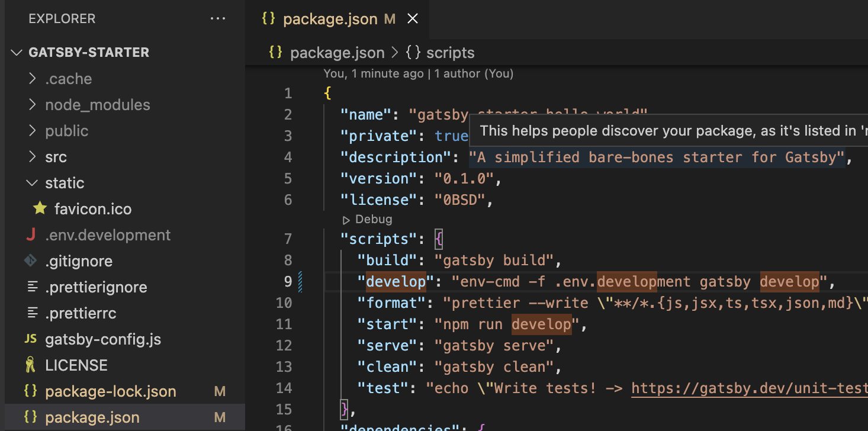This screenshot has width=868, height=431.
Task: Open package-lock.json file
Action: click(111, 391)
